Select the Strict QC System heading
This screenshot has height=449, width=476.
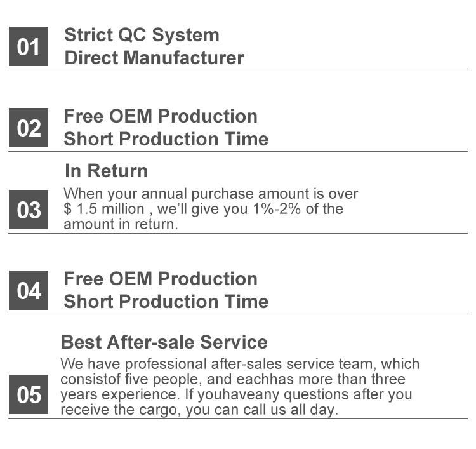click(142, 35)
